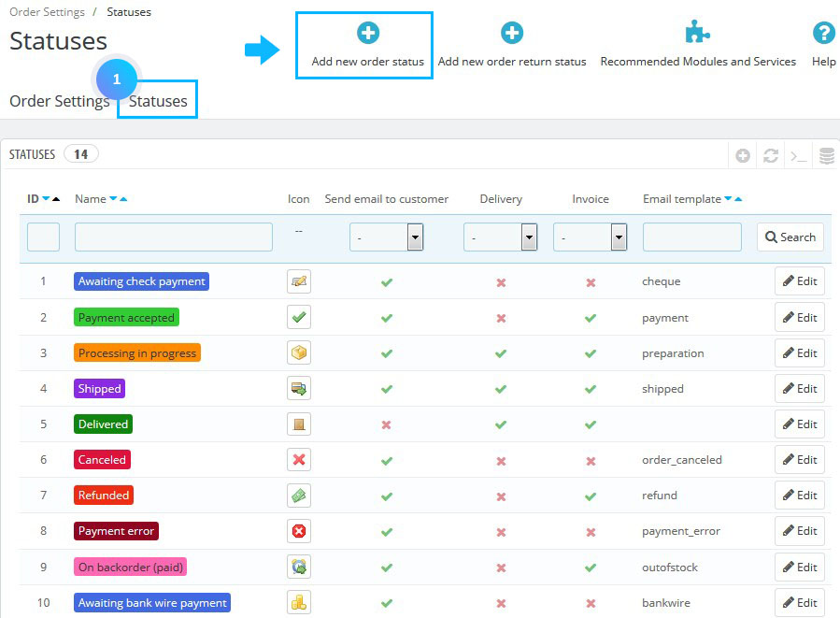Select the Statuses tab
Screen dimensions: 840x618
pos(157,99)
